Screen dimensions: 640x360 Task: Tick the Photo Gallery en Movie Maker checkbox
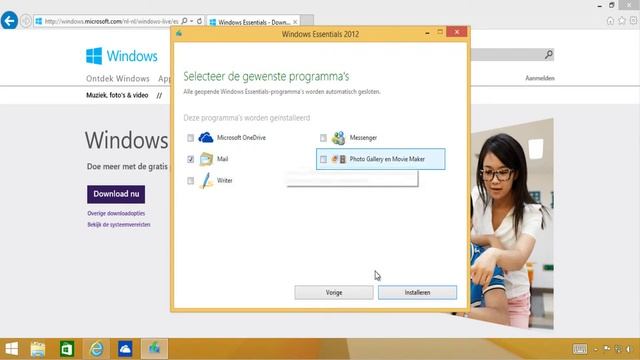(x=323, y=159)
